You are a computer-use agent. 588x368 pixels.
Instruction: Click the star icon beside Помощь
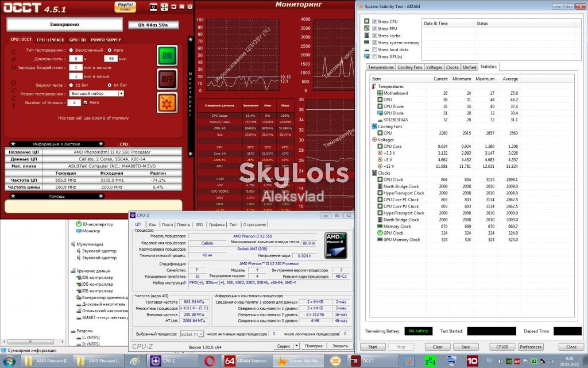pos(13,196)
